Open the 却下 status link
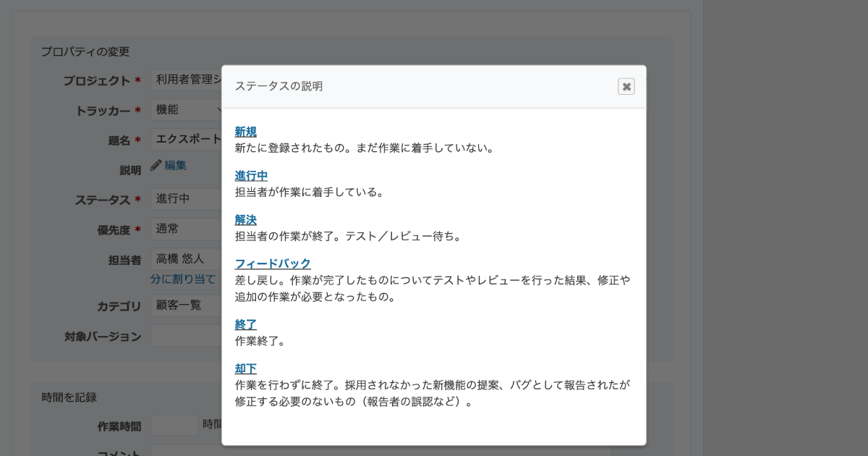This screenshot has width=868, height=456. tap(245, 368)
